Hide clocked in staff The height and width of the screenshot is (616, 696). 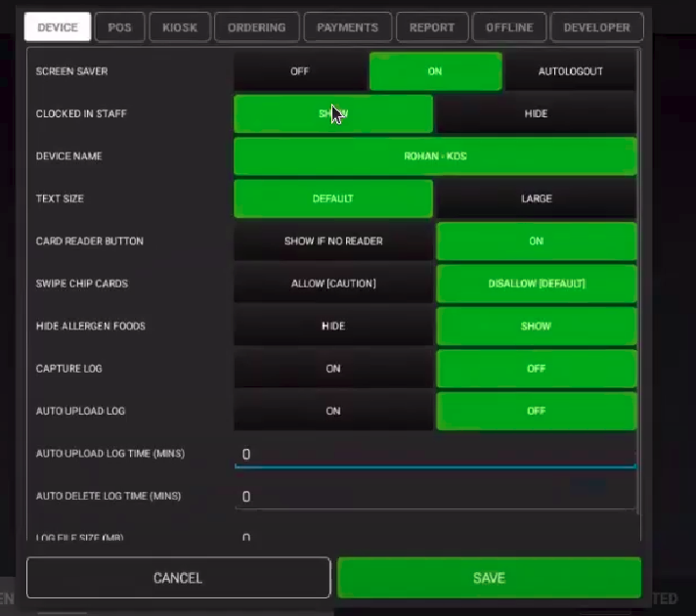pyautogui.click(x=536, y=114)
